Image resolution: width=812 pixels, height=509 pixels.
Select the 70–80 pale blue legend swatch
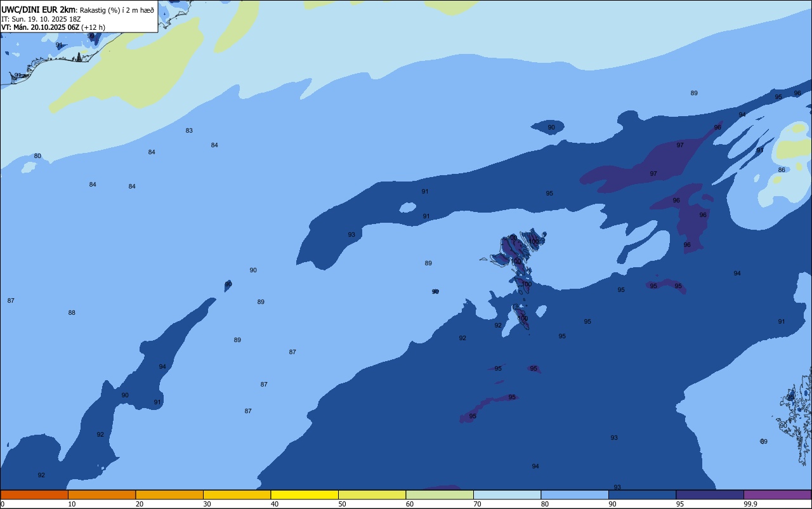pyautogui.click(x=507, y=494)
